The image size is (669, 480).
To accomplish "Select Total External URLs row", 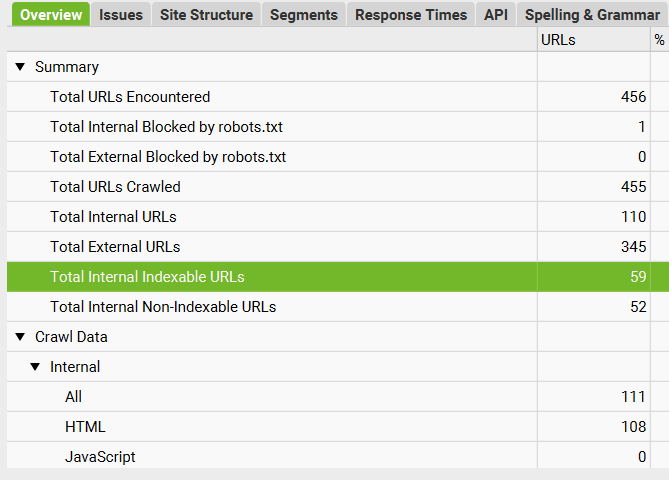I will click(338, 247).
